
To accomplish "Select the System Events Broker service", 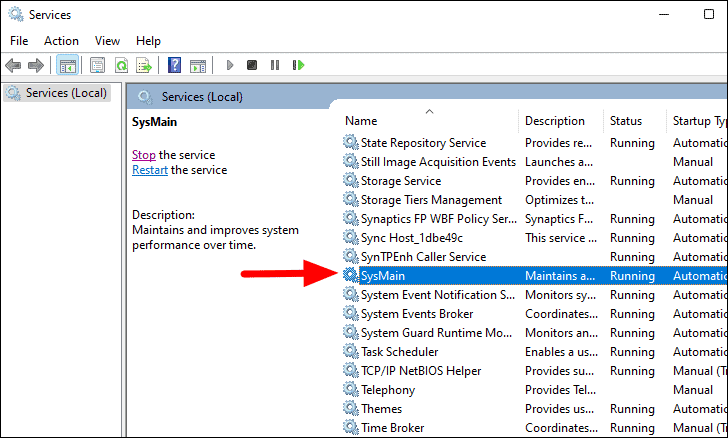I will tap(417, 314).
